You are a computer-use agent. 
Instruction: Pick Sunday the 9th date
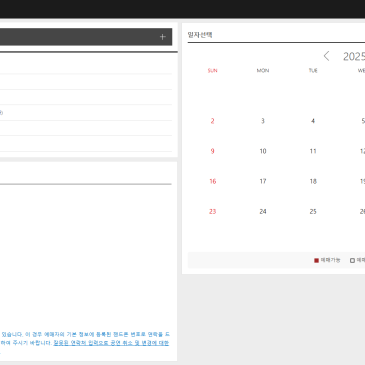click(x=212, y=151)
